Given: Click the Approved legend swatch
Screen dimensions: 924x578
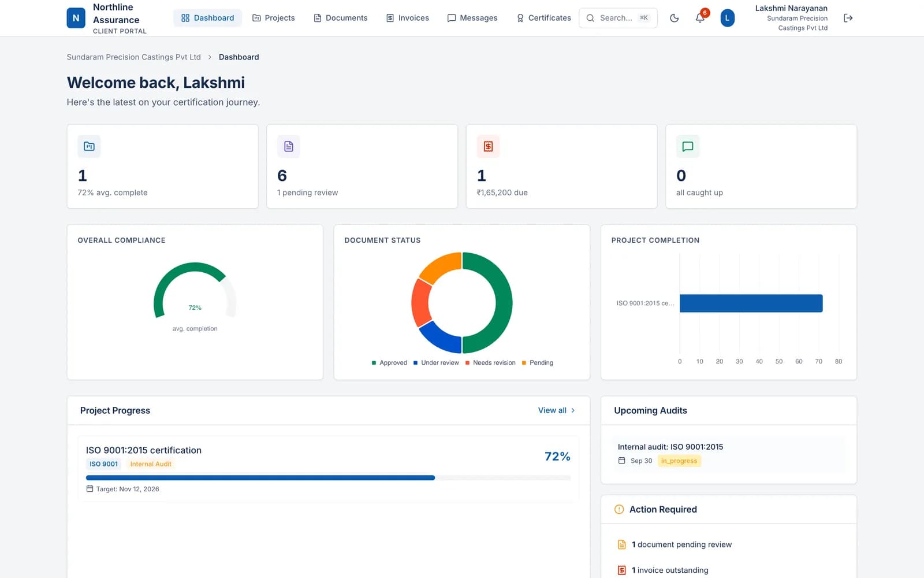Looking at the screenshot, I should pos(374,363).
